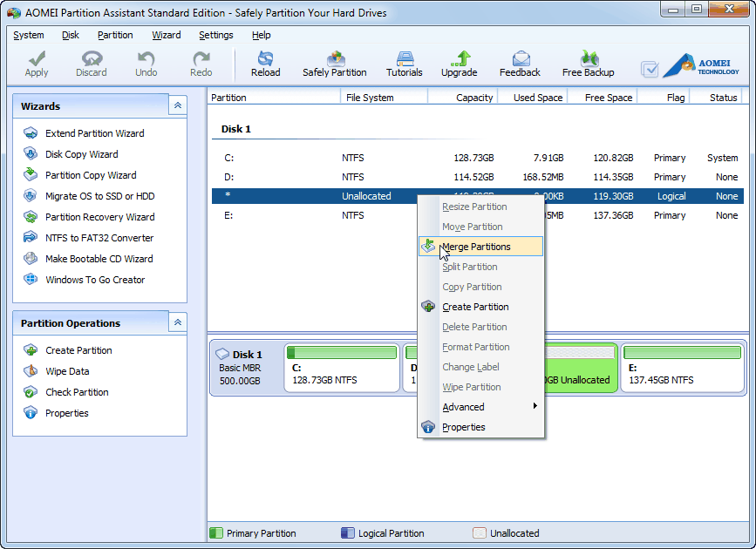Start the Free Backup tool

(x=588, y=64)
